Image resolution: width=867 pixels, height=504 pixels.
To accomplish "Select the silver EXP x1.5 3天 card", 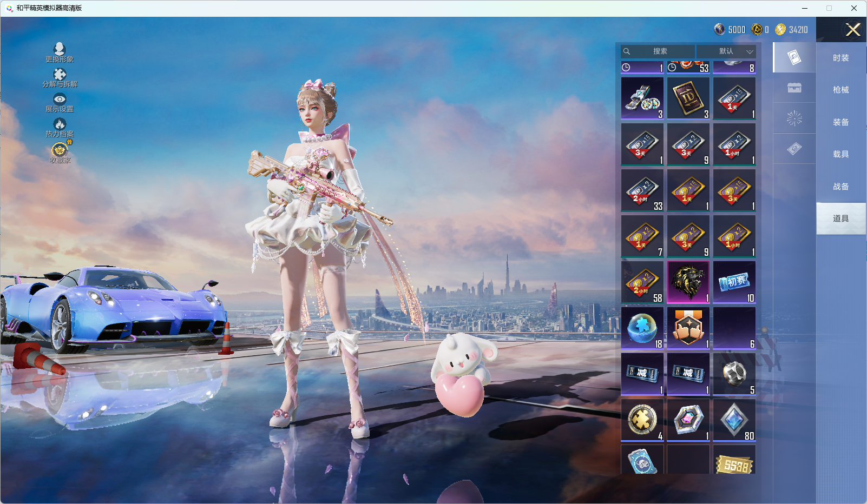I will pyautogui.click(x=642, y=144).
